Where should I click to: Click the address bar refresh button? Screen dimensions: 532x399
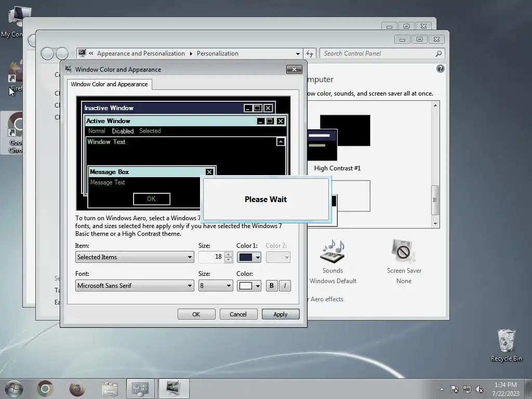310,54
